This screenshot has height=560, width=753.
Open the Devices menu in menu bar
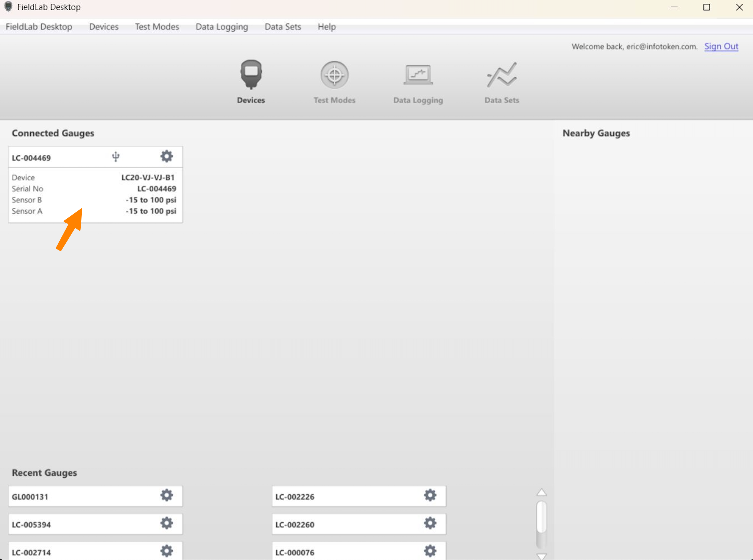(x=104, y=27)
